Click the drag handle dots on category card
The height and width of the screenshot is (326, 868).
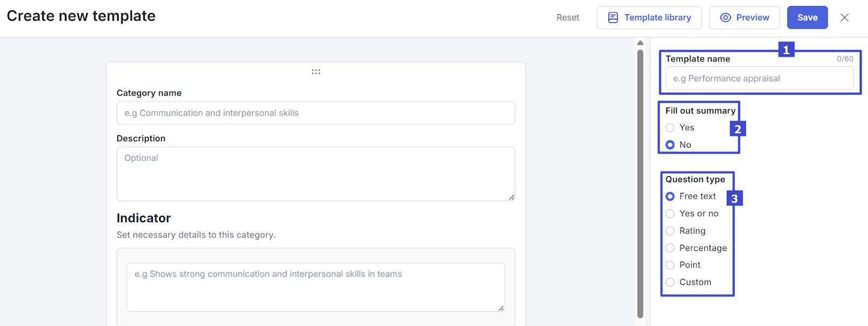(316, 72)
